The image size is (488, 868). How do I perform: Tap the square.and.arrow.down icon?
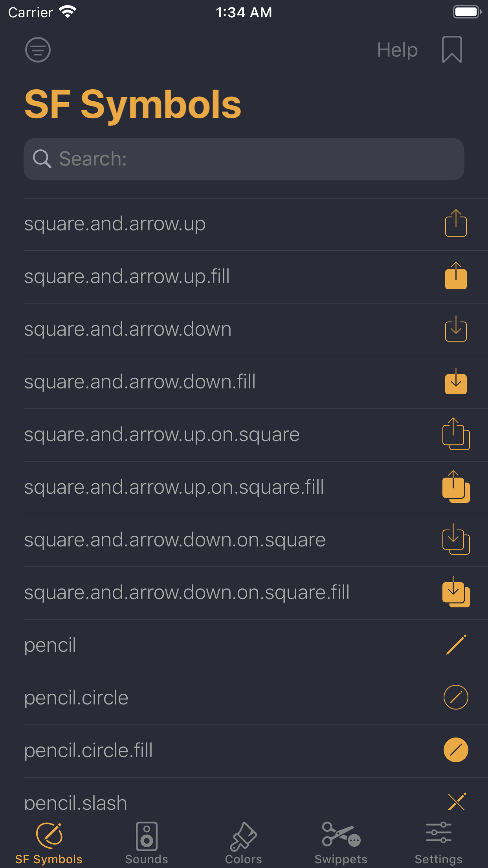(x=456, y=329)
